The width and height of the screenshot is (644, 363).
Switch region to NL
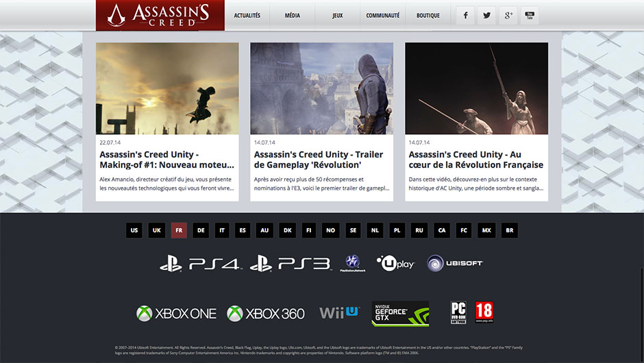[x=375, y=230]
